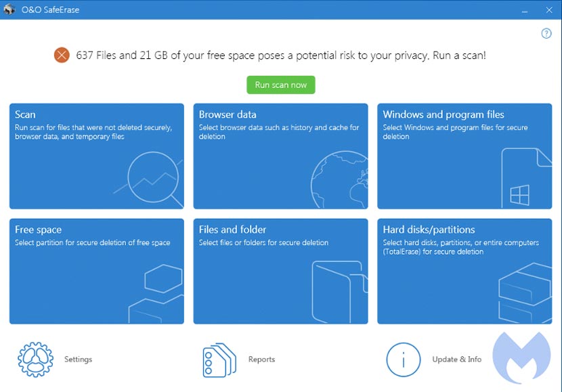This screenshot has height=392, width=562.
Task: Click the orange warning X icon
Action: pos(62,56)
